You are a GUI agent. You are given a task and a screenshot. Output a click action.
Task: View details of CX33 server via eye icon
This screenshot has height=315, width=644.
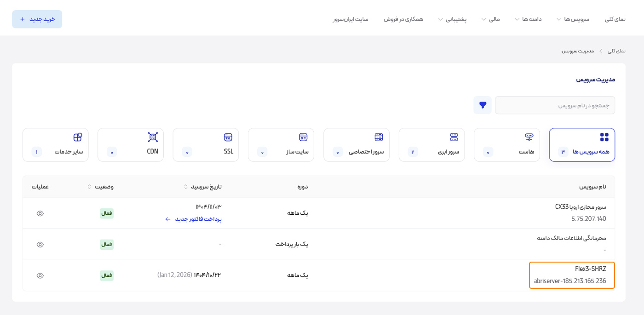point(40,213)
